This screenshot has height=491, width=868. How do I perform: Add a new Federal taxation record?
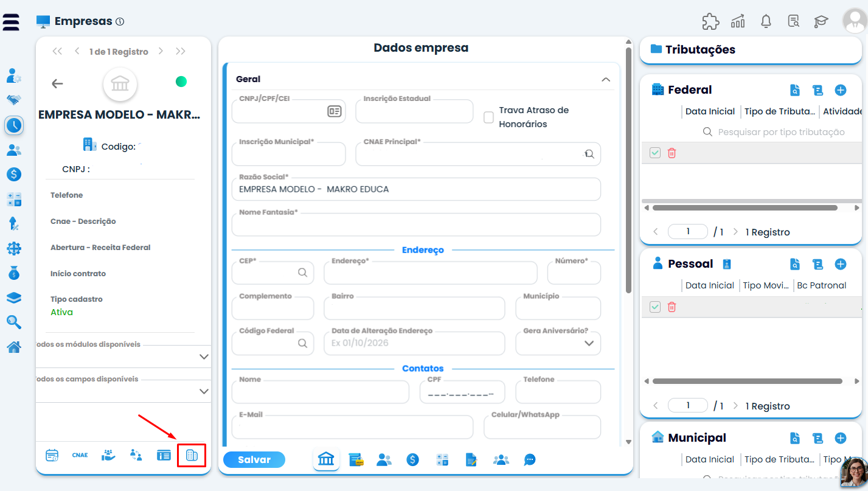coord(841,90)
